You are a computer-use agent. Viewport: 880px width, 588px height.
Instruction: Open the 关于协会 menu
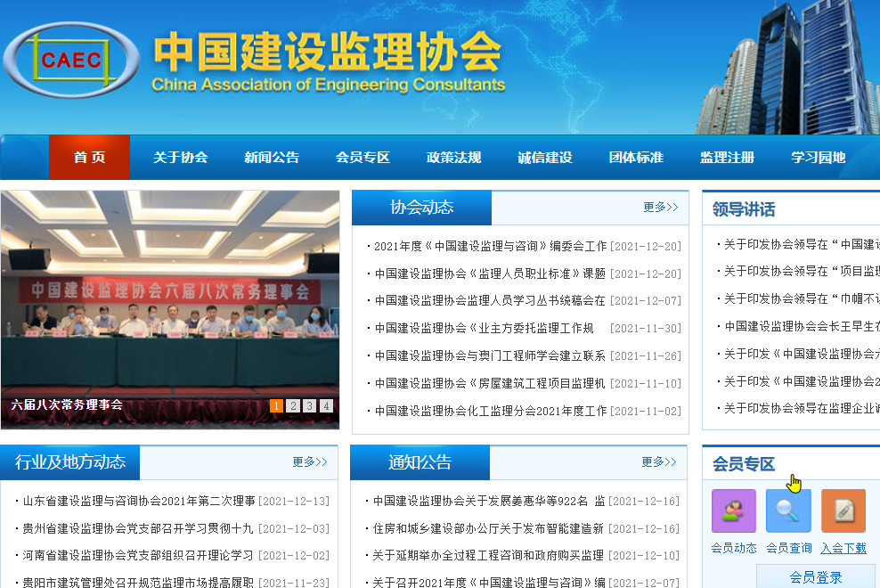[x=180, y=158]
